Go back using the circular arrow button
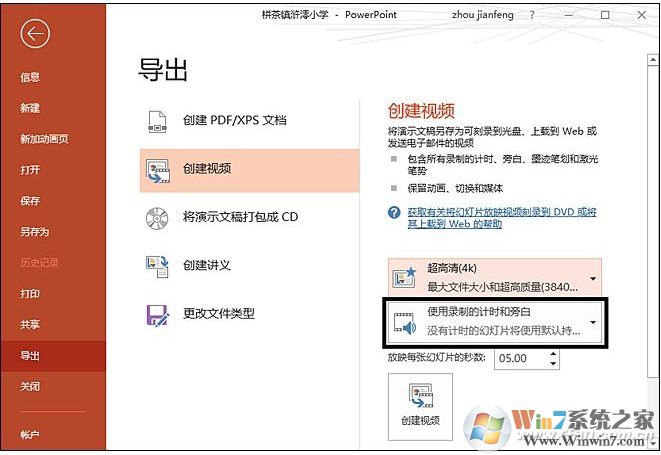This screenshot has width=661, height=455. 35,33
